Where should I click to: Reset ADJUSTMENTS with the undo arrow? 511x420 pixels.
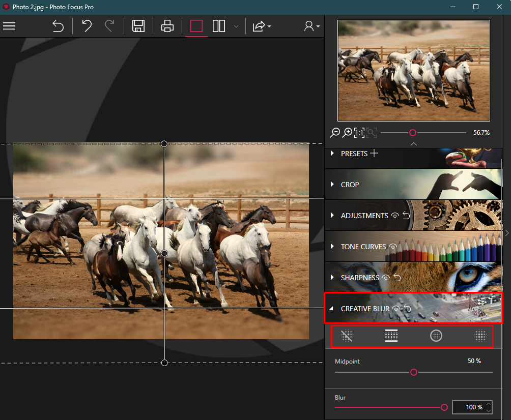point(406,215)
